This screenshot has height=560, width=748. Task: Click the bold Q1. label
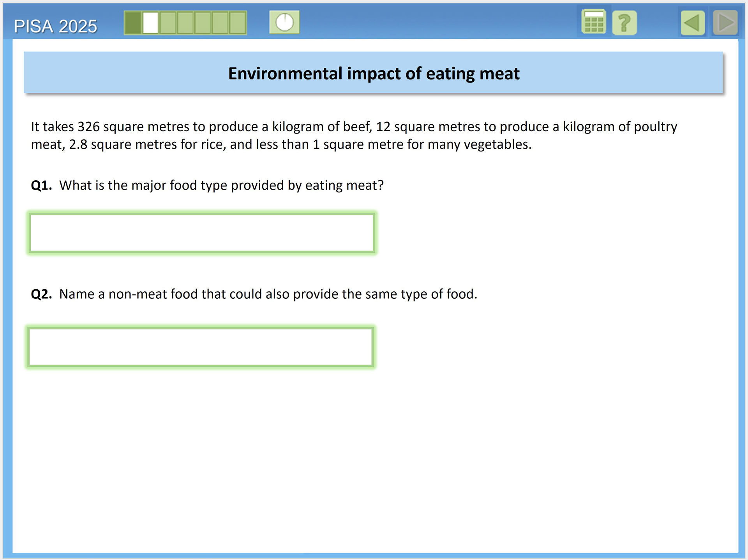pos(41,185)
